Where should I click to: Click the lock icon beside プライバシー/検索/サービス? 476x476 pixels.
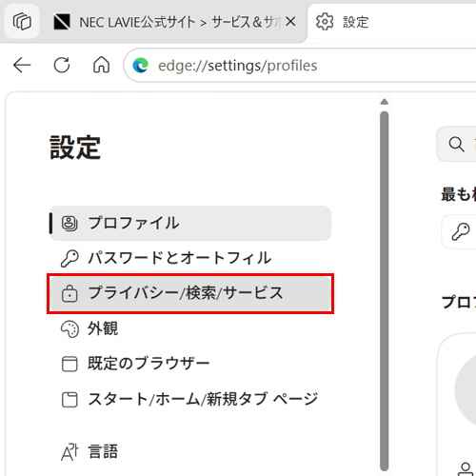(x=69, y=293)
